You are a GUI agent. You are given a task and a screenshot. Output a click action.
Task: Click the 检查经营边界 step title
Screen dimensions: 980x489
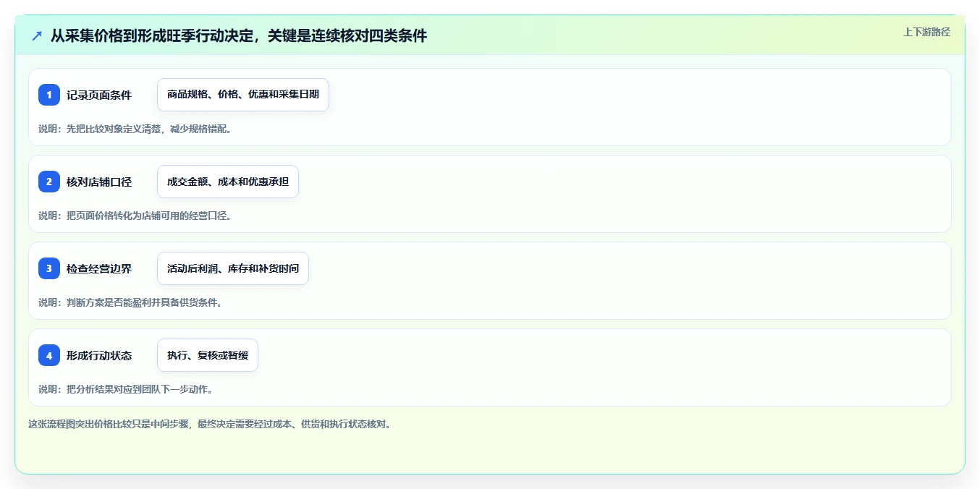click(99, 268)
